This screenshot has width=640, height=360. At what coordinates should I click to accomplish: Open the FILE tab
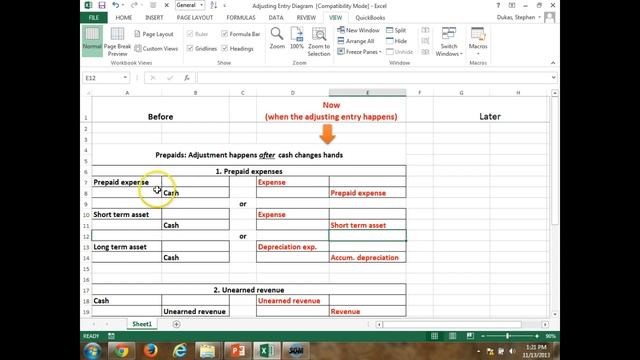coord(94,18)
